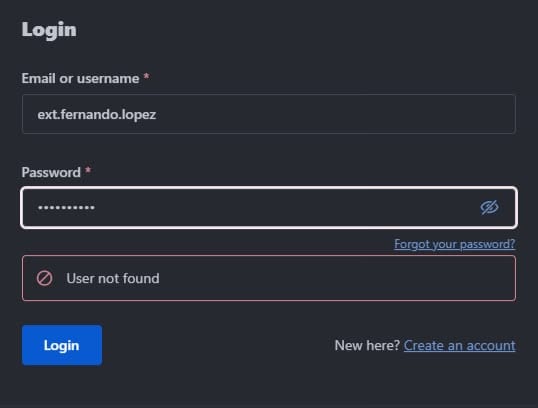Click the Login page heading
The image size is (538, 408).
(x=49, y=30)
